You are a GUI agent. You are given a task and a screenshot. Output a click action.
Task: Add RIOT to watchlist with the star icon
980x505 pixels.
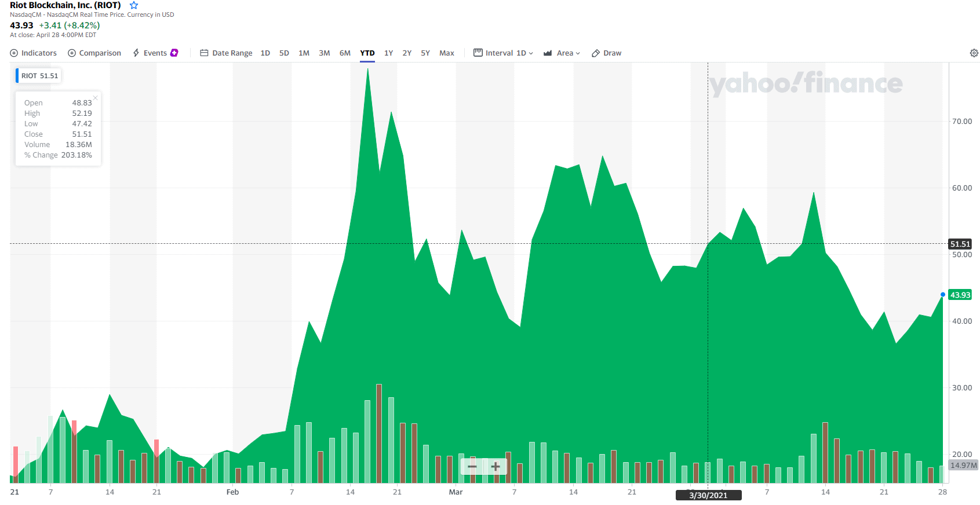[x=134, y=5]
